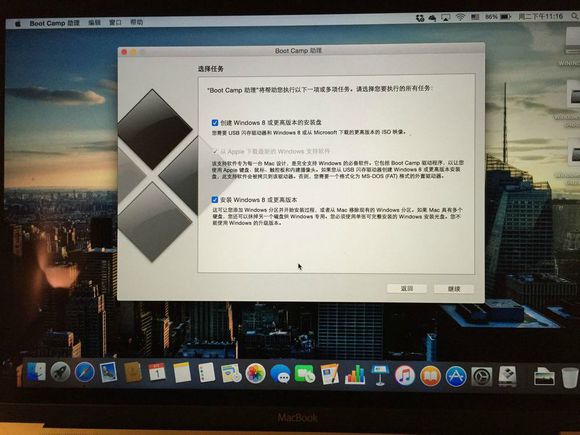Click the AirPlay display icon
Viewport: 580px width, 435px height.
pos(446,17)
